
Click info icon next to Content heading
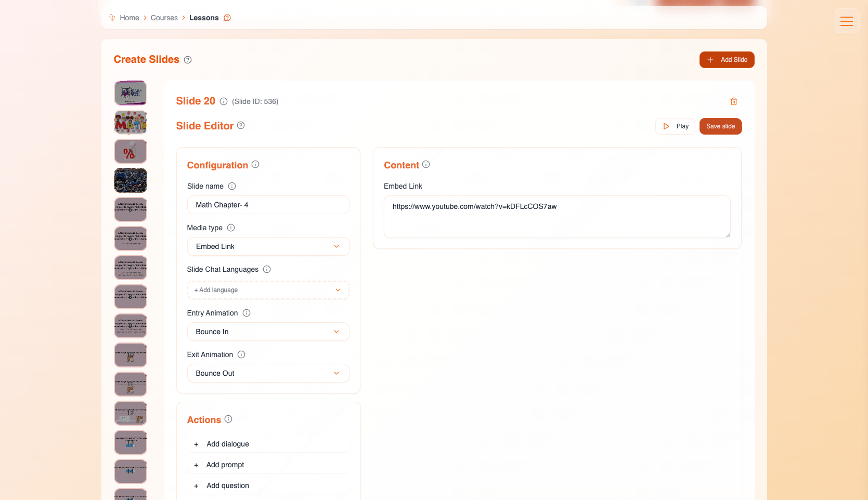coord(426,164)
